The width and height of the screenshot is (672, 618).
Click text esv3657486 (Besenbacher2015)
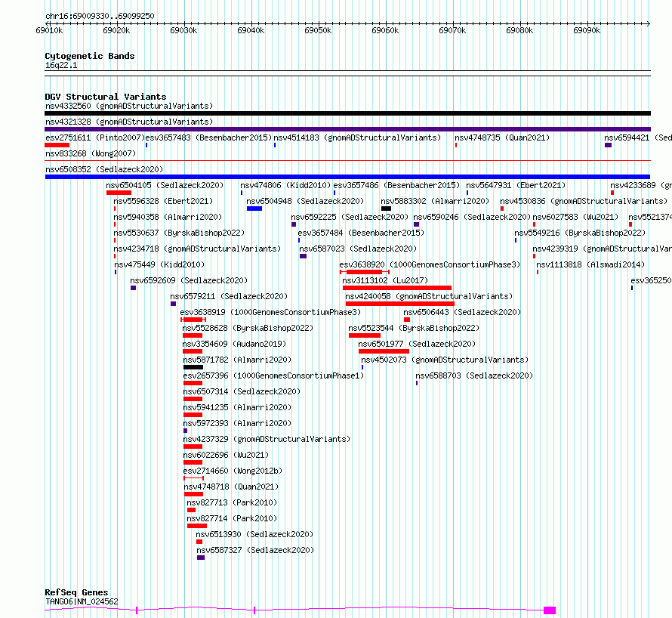point(396,185)
